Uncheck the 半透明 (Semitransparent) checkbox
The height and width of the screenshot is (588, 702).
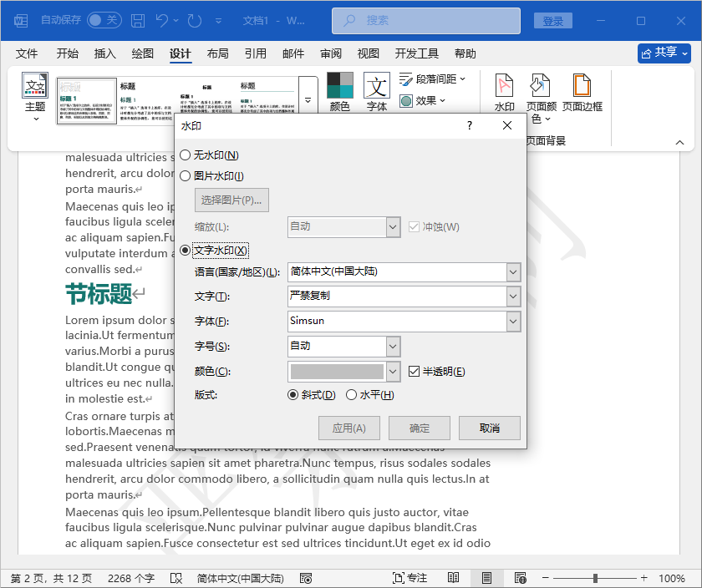click(x=415, y=373)
